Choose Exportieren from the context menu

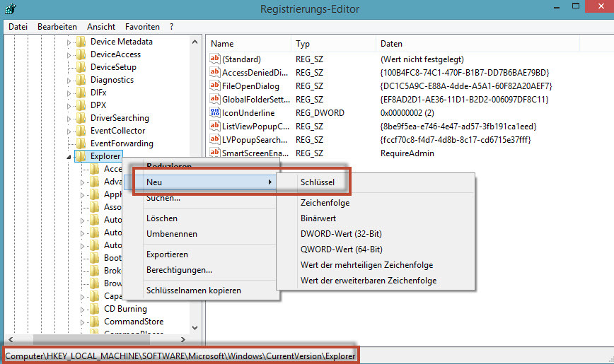(x=167, y=254)
